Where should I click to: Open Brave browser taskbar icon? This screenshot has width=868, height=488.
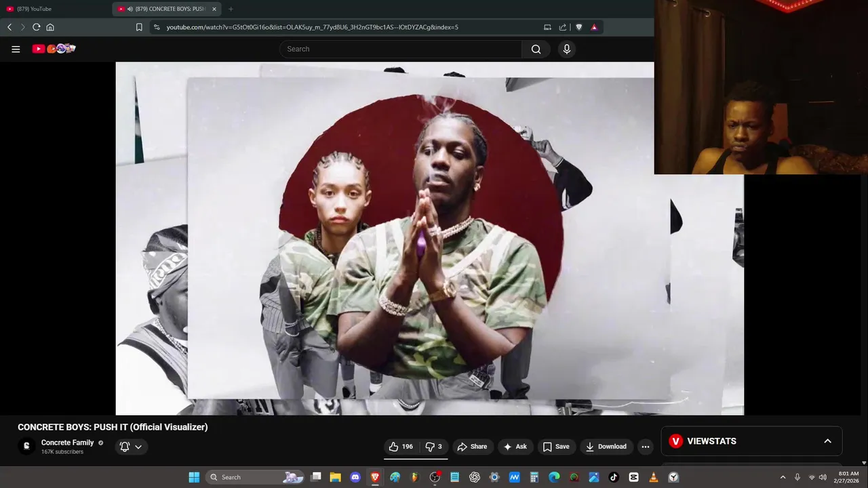pos(375,477)
